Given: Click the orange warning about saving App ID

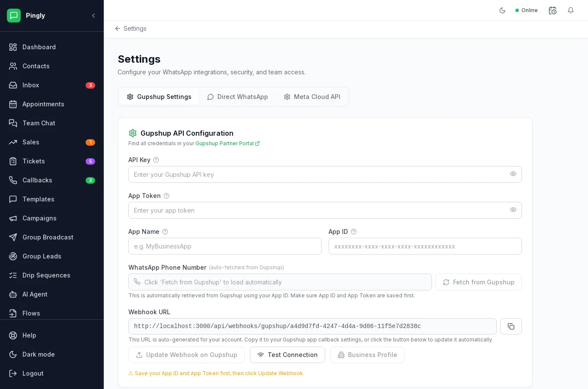Looking at the screenshot, I should (216, 373).
